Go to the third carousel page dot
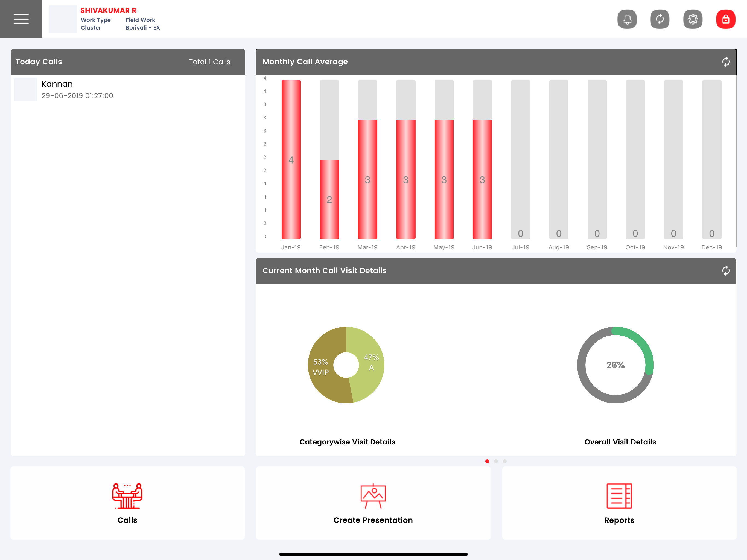 coord(505,461)
